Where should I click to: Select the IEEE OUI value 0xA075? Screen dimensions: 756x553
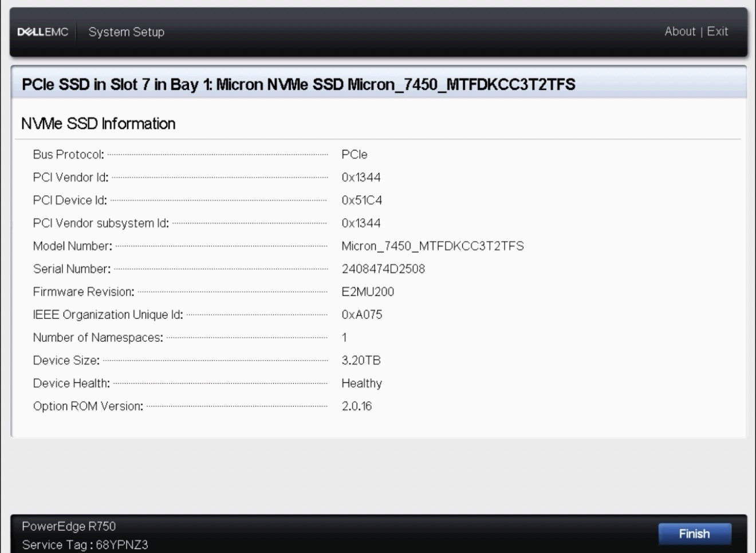click(362, 315)
